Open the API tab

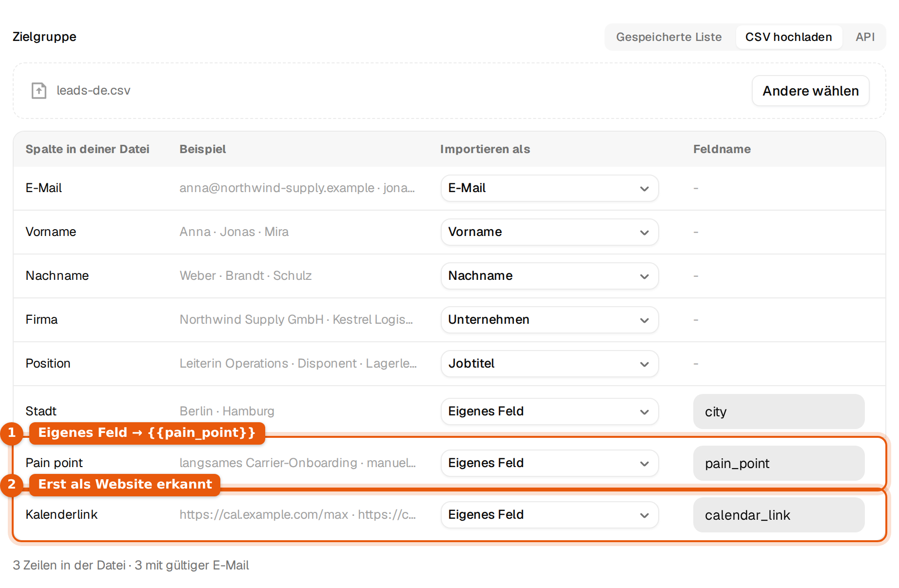(x=865, y=37)
